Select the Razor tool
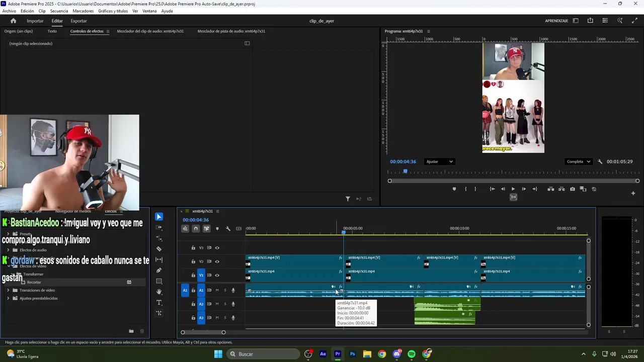The image size is (644, 362). click(159, 249)
